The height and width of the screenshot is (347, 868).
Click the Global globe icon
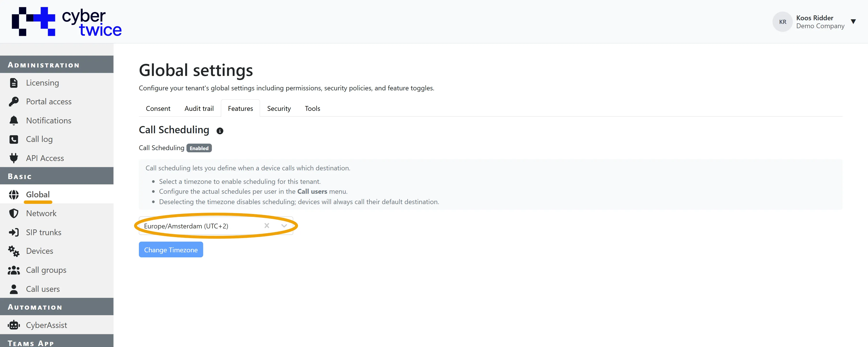14,195
